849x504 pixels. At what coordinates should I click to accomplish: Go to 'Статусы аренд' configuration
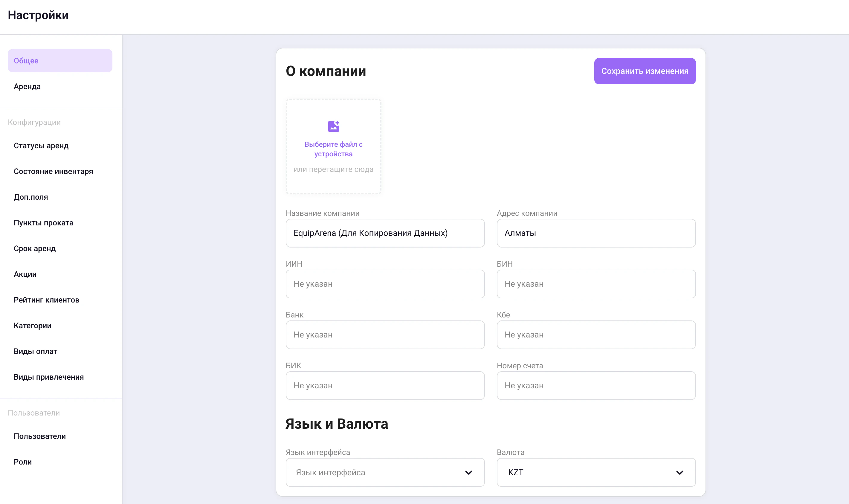pos(41,146)
